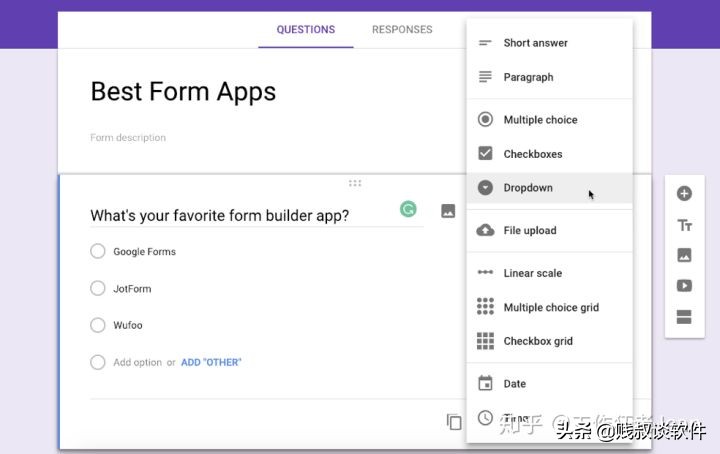Viewport: 720px width, 454px height.
Task: Duplicate the question with copy icon
Action: (454, 422)
